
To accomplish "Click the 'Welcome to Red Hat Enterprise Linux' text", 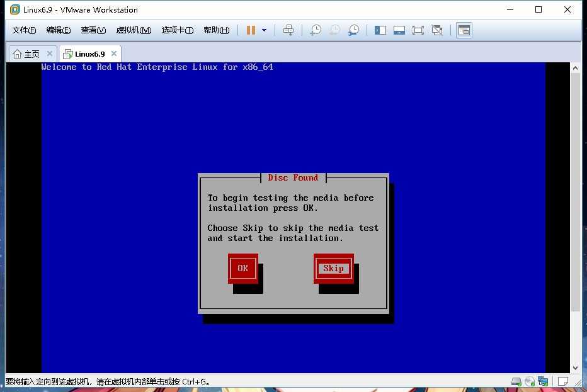I will [x=157, y=67].
